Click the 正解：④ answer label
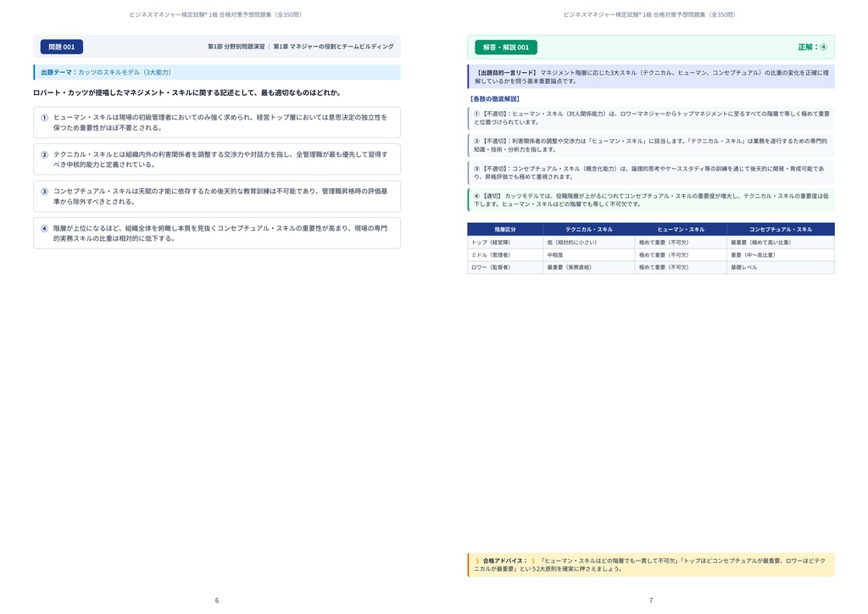The width and height of the screenshot is (868, 614). coord(812,47)
